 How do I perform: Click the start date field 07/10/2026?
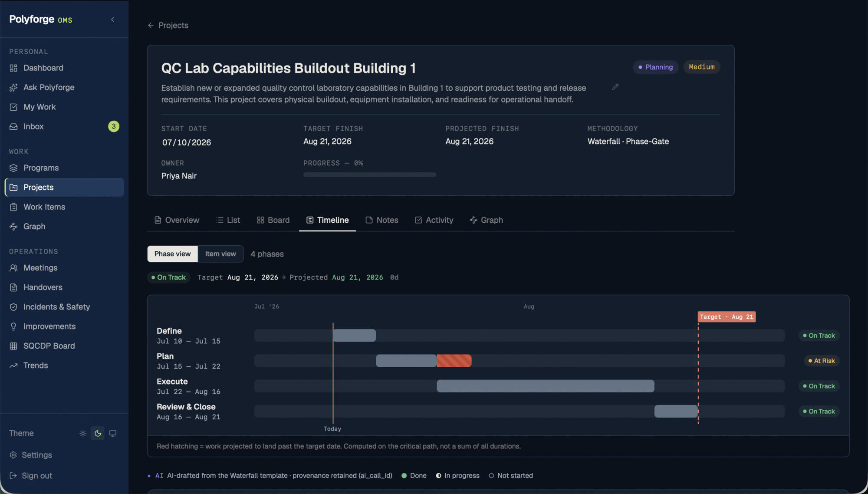point(187,142)
